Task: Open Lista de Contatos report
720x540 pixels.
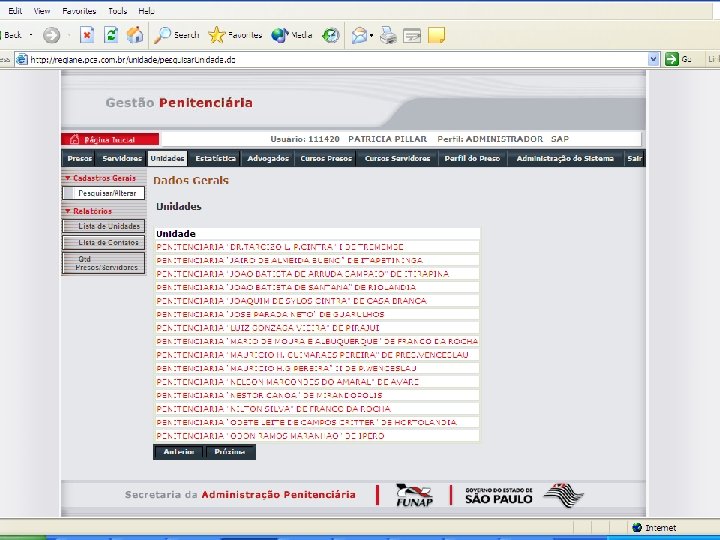Action: (103, 242)
